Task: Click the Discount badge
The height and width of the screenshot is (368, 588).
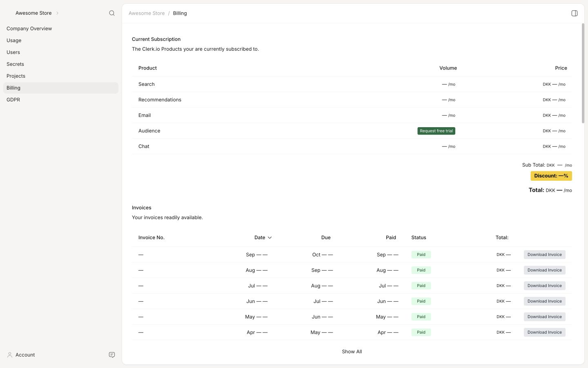Action: [x=551, y=176]
